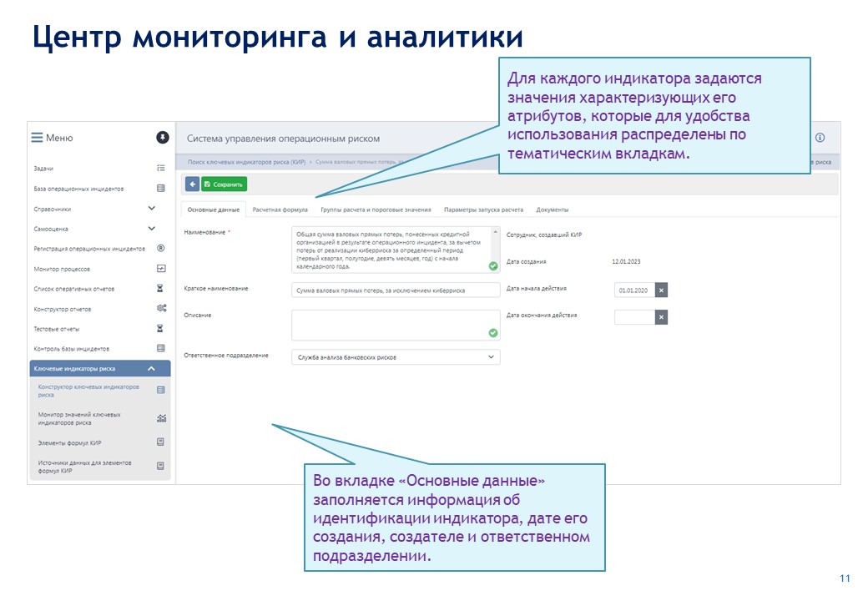
Task: Click the База операционных инцидентов table icon
Action: click(160, 188)
